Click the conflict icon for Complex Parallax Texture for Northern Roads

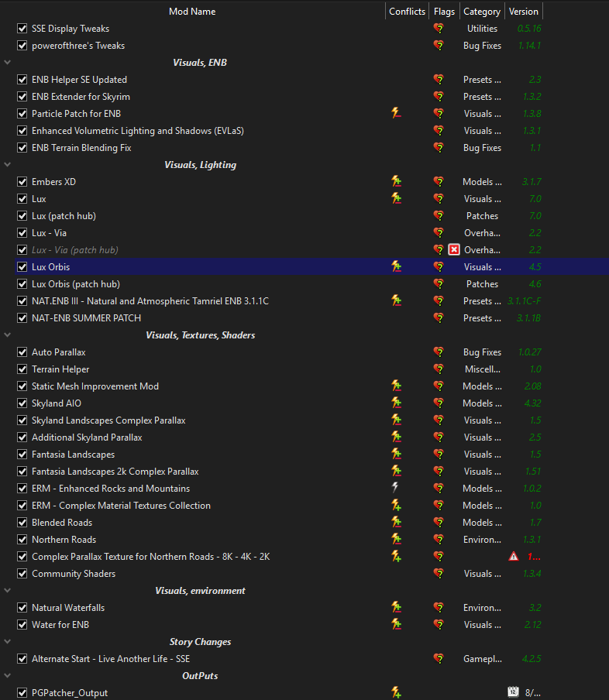pos(396,557)
